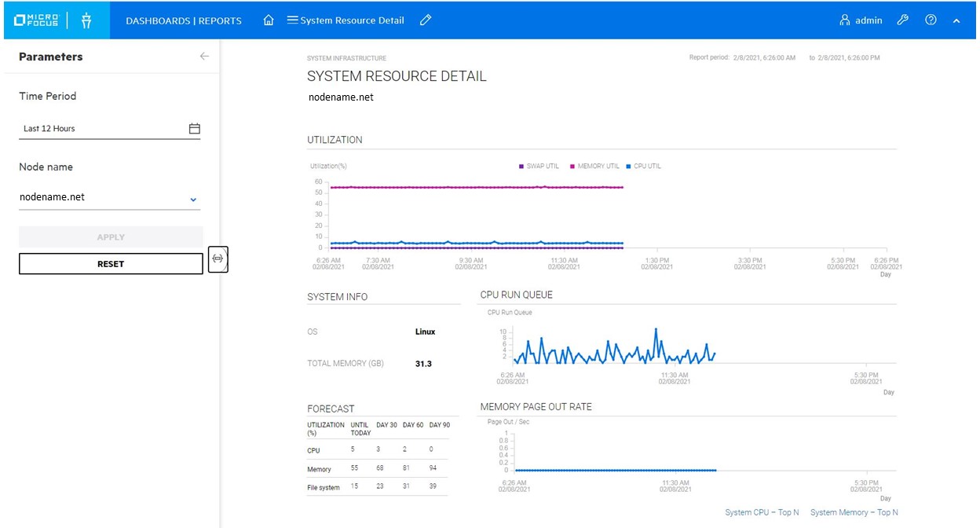Click Memory DAY 30 value 68
Image resolution: width=980 pixels, height=528 pixels.
coord(381,468)
